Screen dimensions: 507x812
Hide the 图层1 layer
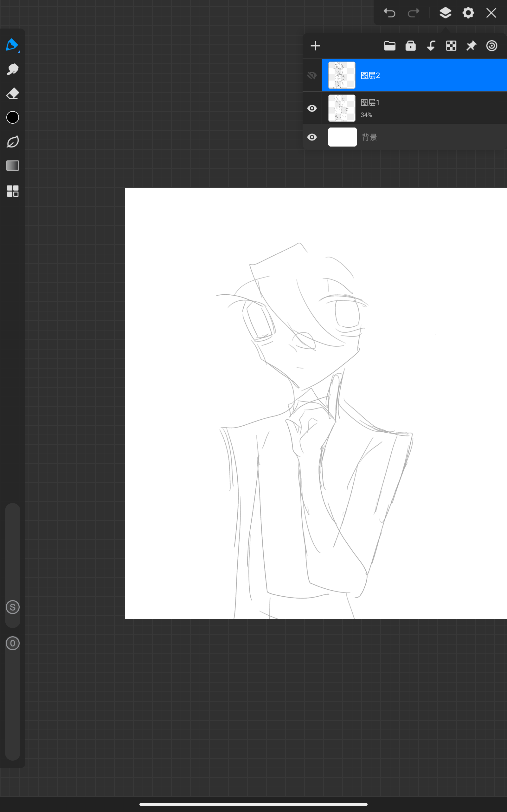312,108
